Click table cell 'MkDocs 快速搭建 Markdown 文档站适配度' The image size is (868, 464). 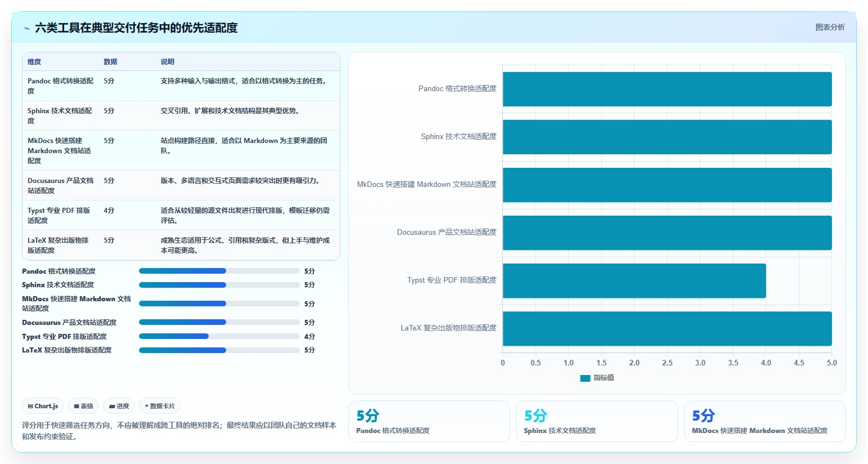point(60,150)
